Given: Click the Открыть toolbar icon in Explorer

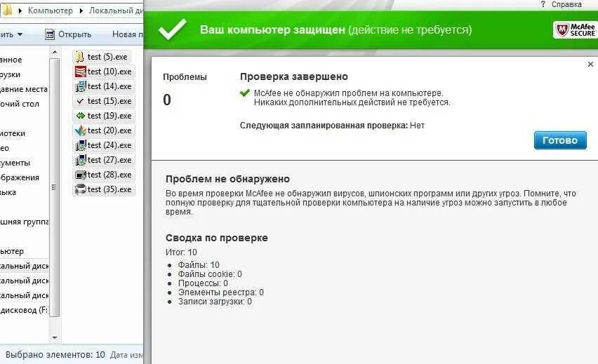Looking at the screenshot, I should [x=50, y=34].
